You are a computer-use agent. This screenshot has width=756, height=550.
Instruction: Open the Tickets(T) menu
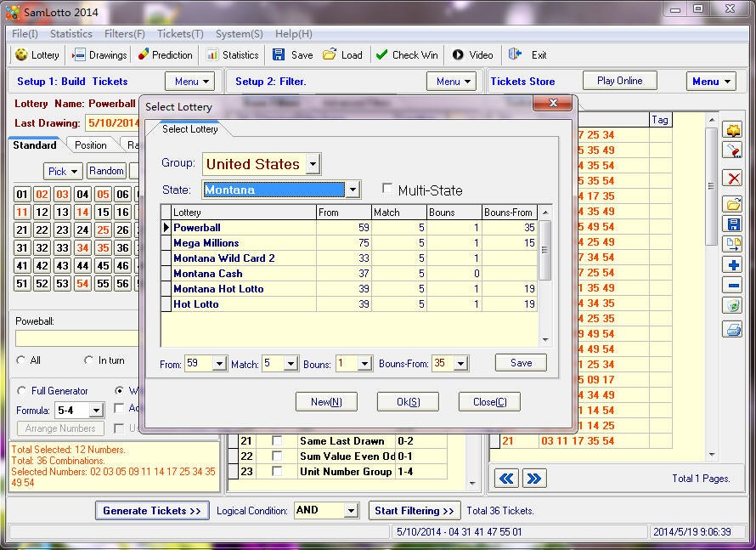pyautogui.click(x=180, y=34)
